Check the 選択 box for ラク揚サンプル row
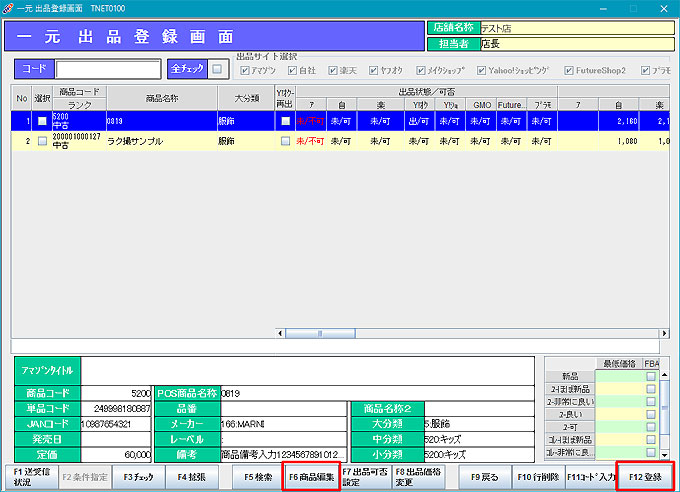The image size is (680, 492). click(x=42, y=142)
